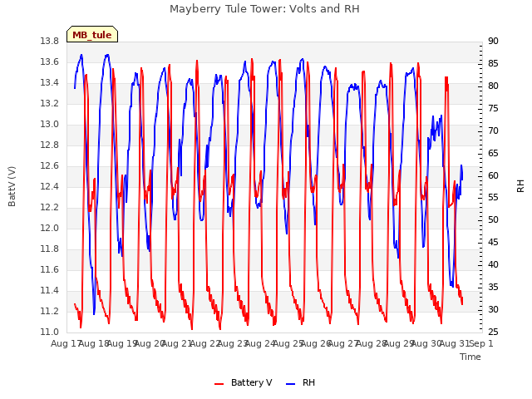
Task: Click the 35 right axis tick label
Action: tap(493, 287)
